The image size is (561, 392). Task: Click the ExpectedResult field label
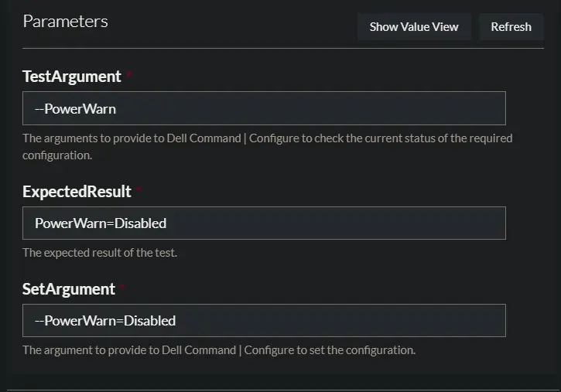point(77,192)
